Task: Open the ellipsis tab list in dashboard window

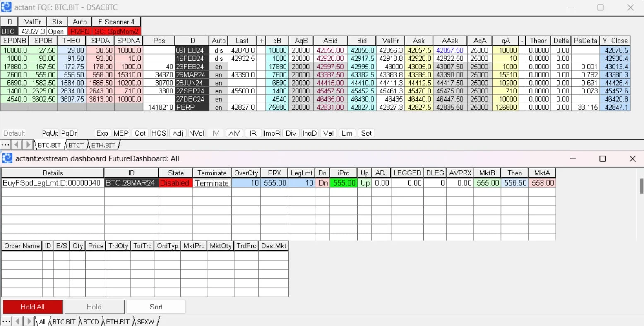Action: [x=6, y=321]
